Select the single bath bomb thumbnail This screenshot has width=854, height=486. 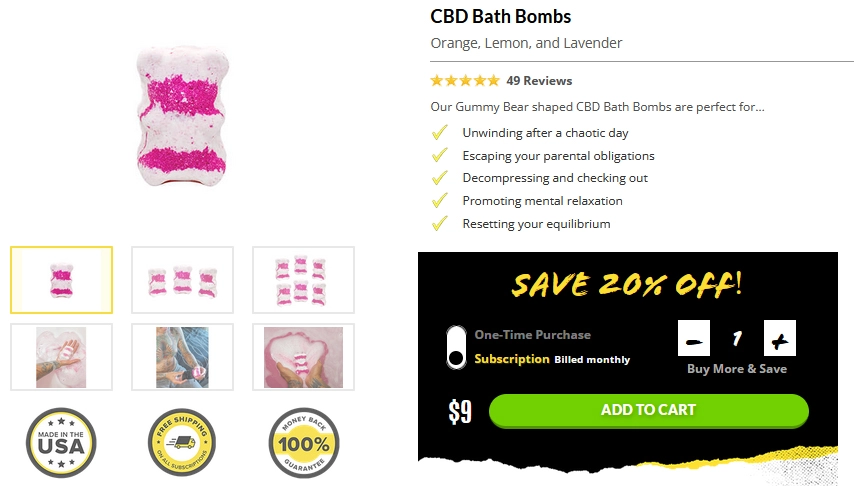[62, 280]
